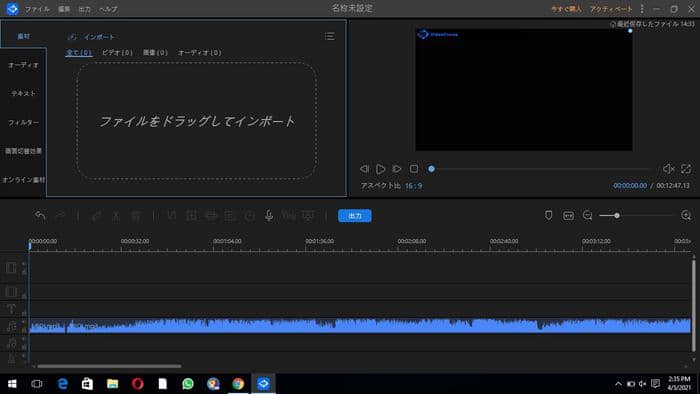Open the 出力 menu in the menu bar

click(84, 9)
